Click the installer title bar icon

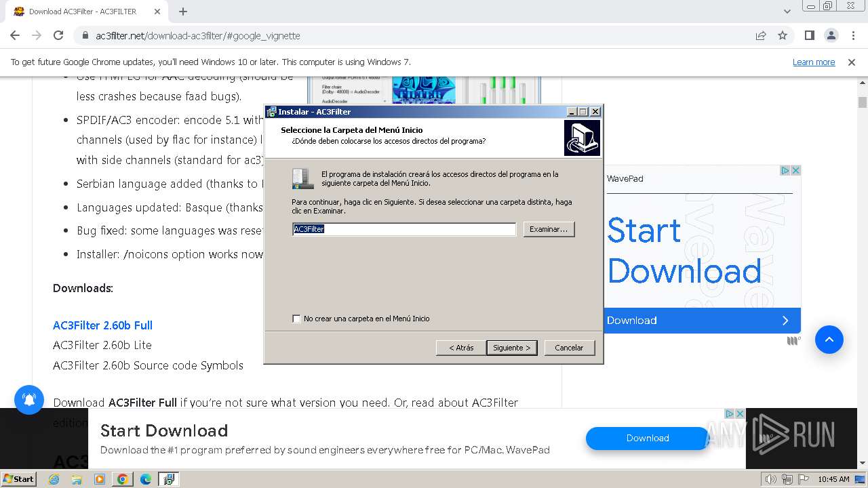(x=271, y=112)
